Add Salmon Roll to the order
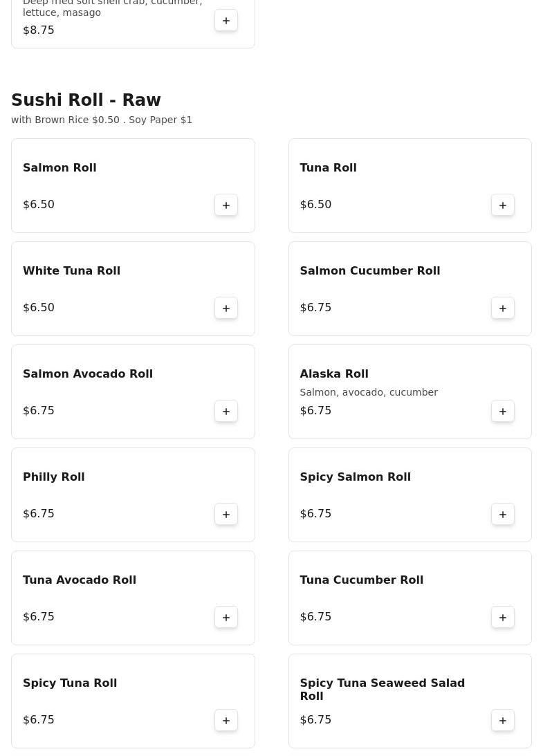 coord(226,205)
